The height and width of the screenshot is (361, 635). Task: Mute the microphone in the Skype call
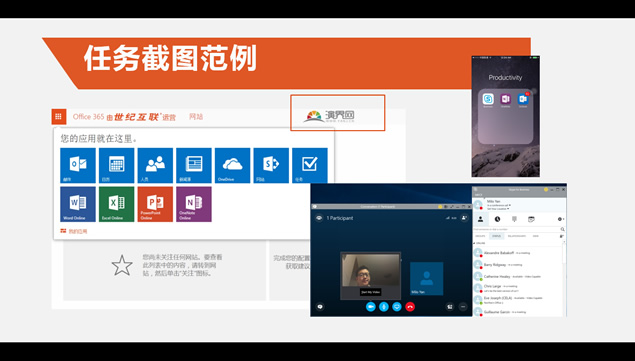pyautogui.click(x=384, y=307)
